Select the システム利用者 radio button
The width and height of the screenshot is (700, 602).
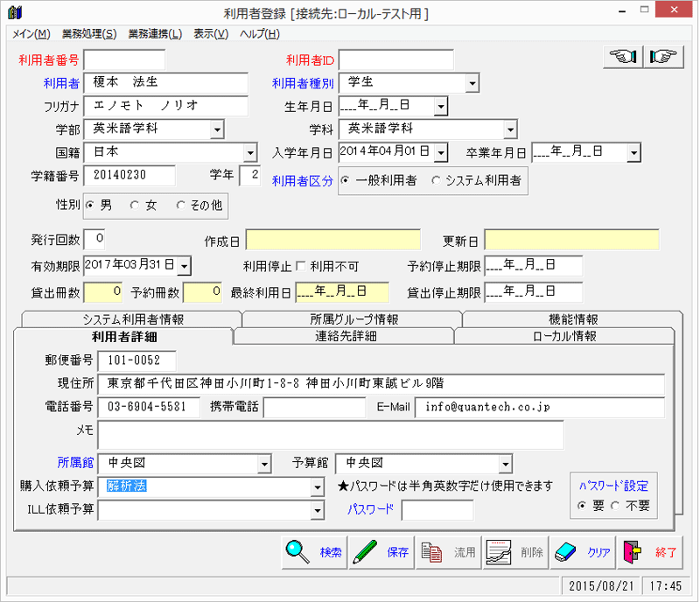point(436,181)
